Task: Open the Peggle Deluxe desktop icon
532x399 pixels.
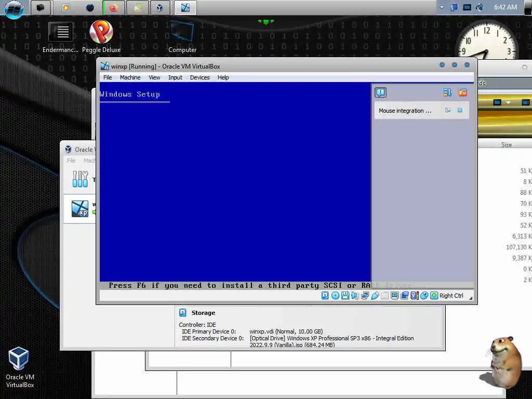Action: (x=101, y=37)
